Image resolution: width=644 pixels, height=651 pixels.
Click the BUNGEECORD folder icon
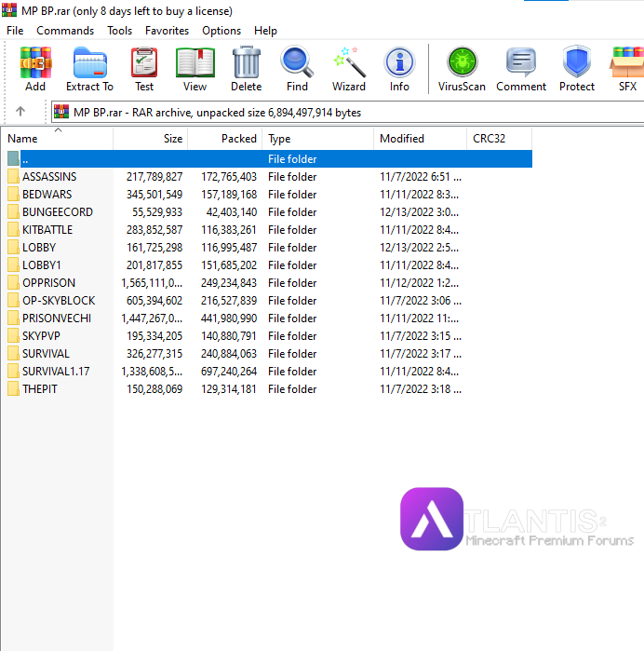(13, 212)
